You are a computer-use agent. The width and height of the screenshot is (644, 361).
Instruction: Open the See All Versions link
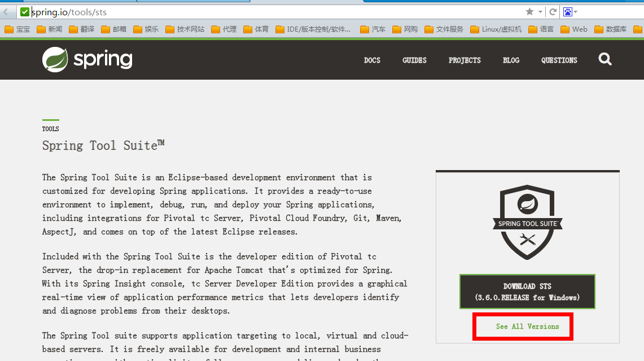tap(527, 327)
